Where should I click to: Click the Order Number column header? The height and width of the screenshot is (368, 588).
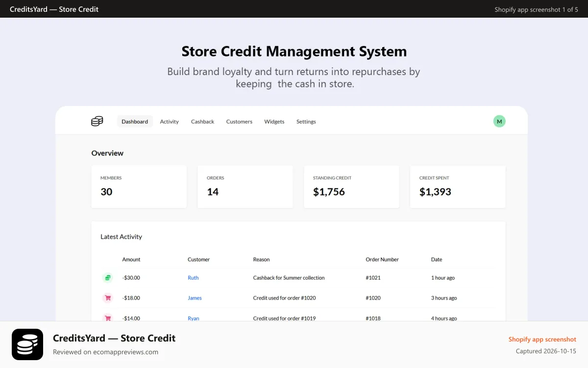tap(382, 260)
